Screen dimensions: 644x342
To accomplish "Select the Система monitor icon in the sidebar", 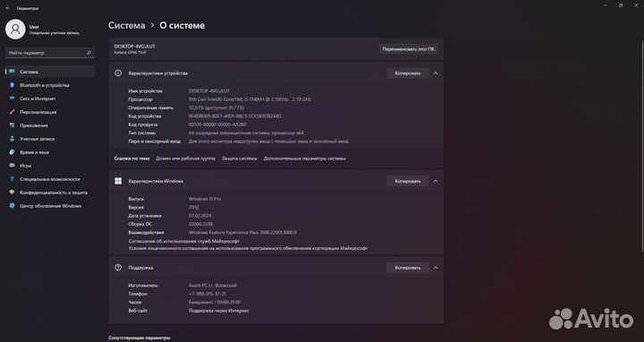I will [x=13, y=72].
